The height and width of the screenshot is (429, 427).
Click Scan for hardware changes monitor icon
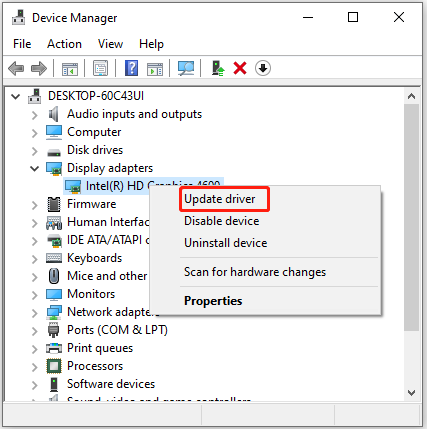[186, 69]
